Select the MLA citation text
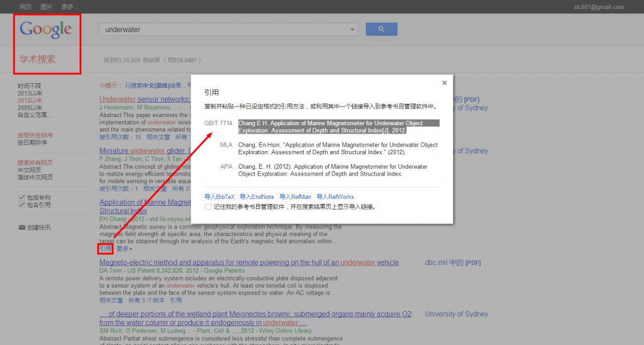The image size is (644, 345). pos(338,149)
